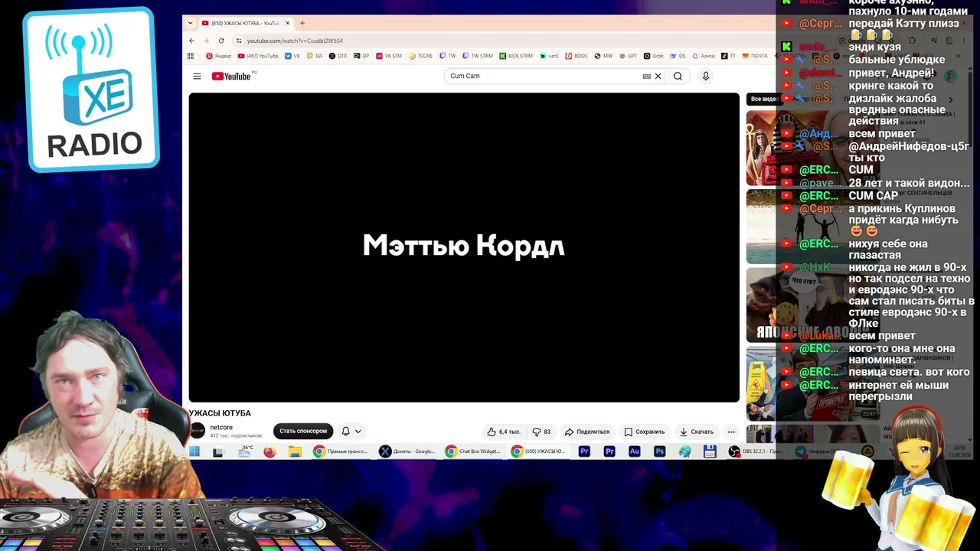980x551 pixels.
Task: Go back in the browser
Action: (x=192, y=41)
